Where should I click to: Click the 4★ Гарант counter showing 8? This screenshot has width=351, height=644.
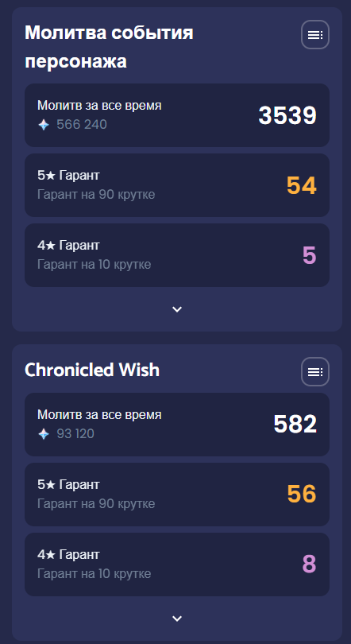point(309,564)
